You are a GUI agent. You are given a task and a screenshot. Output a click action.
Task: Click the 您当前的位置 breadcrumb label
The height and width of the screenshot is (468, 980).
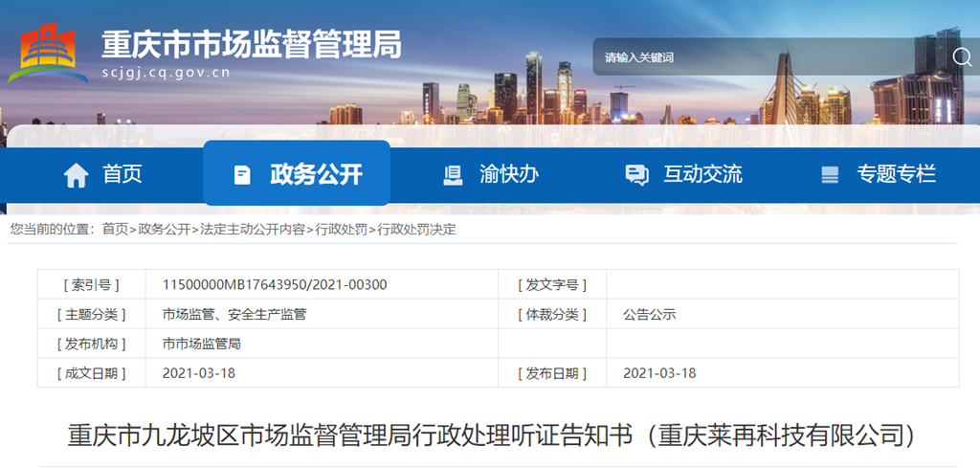[x=52, y=230]
